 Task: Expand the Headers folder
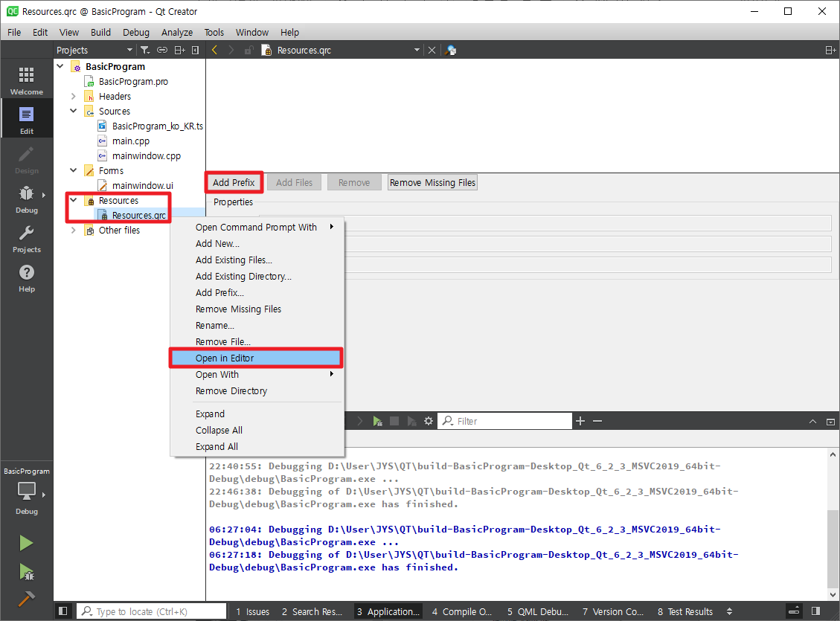74,97
